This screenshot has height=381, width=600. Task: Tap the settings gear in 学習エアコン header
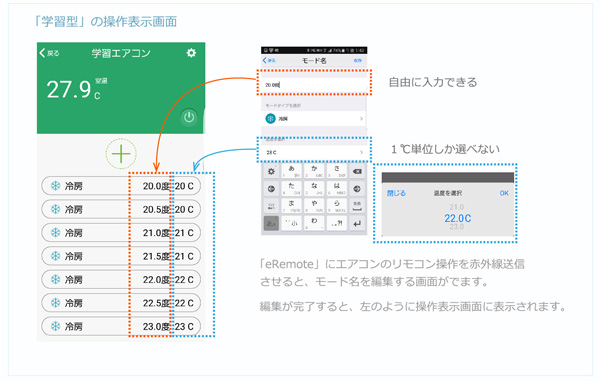(191, 53)
